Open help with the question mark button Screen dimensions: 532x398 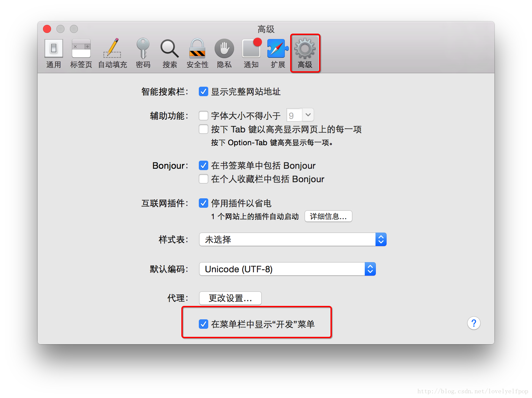tap(474, 323)
